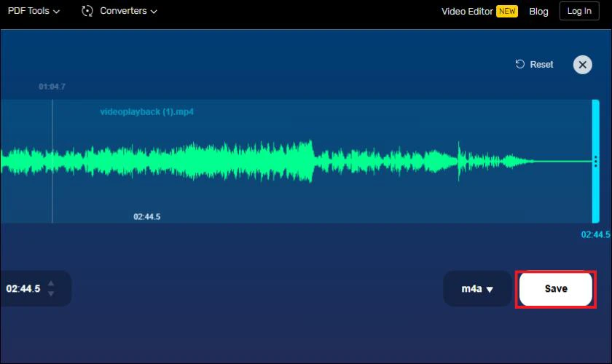Close the audio editor with the X button
Viewport: 612px width, 364px height.
coord(582,65)
